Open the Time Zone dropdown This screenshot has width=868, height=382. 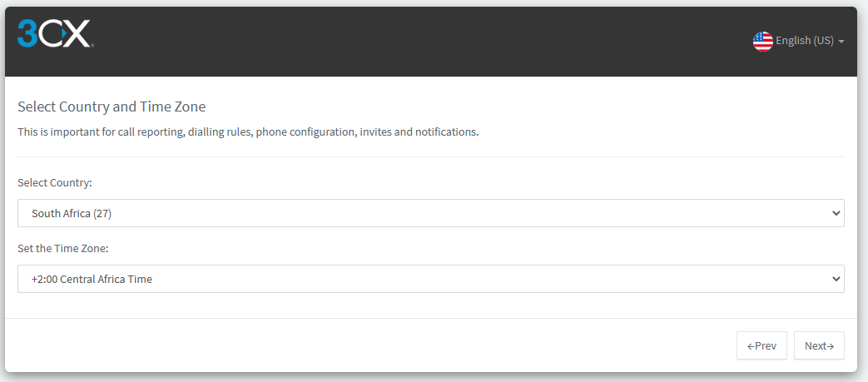(x=431, y=279)
